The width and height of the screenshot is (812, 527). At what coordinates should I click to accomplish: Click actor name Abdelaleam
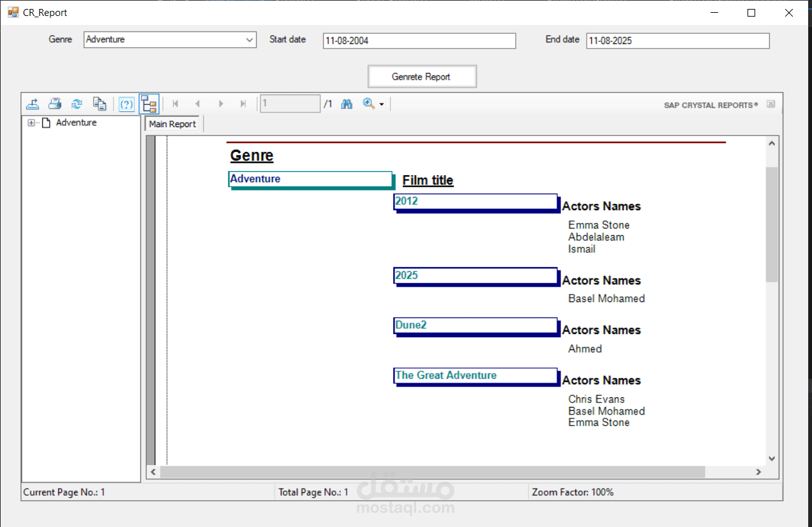click(x=596, y=237)
